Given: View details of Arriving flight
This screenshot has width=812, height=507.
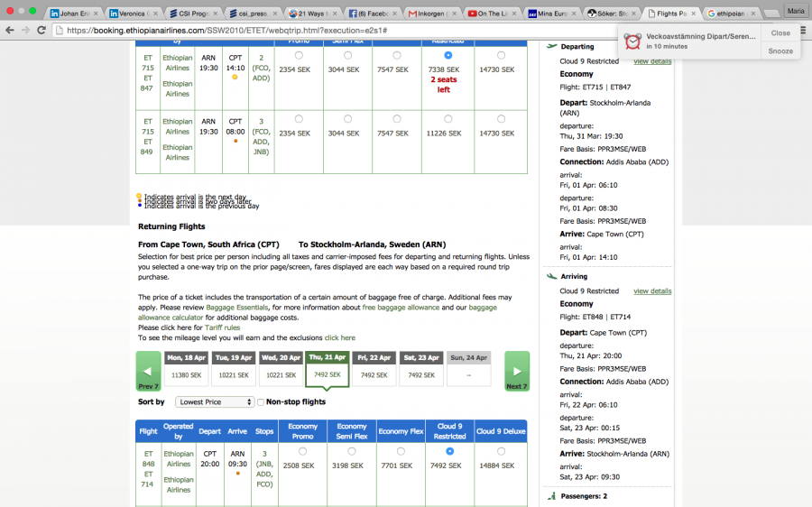Looking at the screenshot, I should [x=652, y=291].
